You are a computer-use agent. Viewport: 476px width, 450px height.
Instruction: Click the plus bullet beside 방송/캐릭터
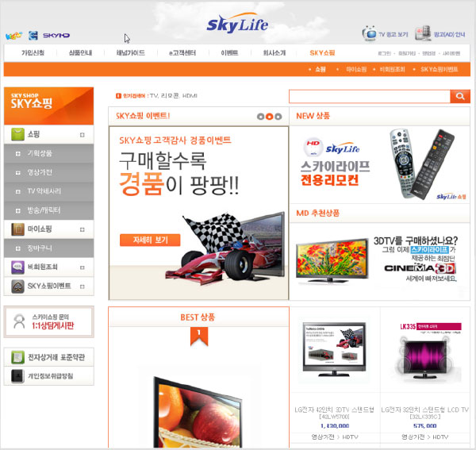point(18,210)
